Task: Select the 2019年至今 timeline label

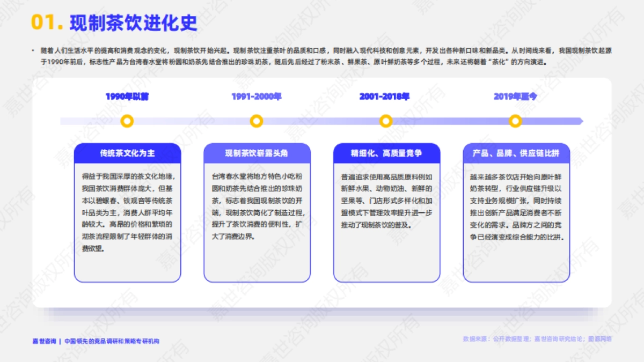Action: click(515, 97)
